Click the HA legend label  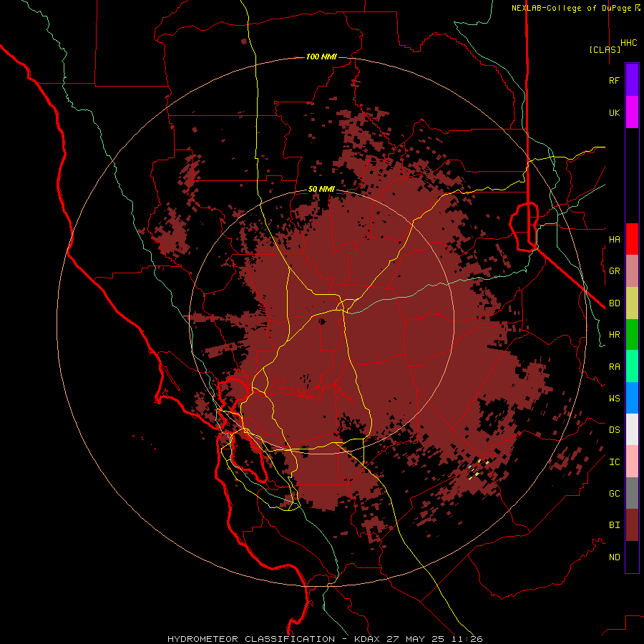(614, 239)
